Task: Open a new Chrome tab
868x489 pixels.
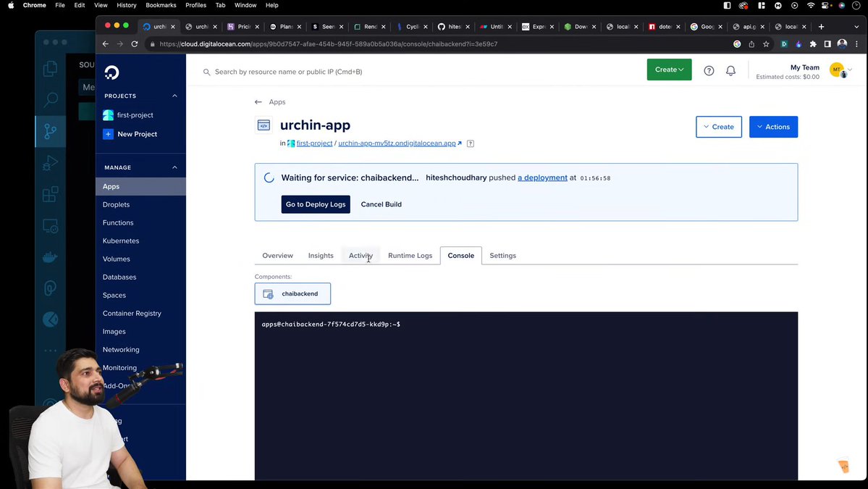Action: point(821,27)
